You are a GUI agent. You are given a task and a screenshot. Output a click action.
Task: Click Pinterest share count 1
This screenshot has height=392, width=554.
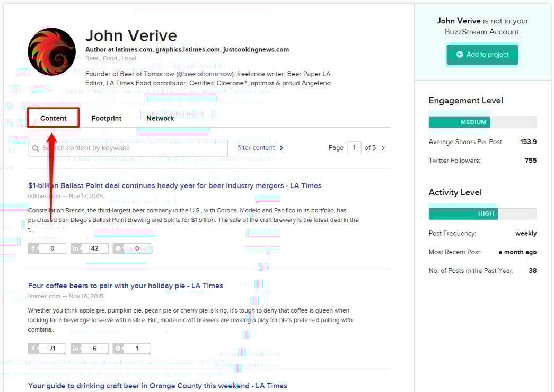click(x=132, y=348)
